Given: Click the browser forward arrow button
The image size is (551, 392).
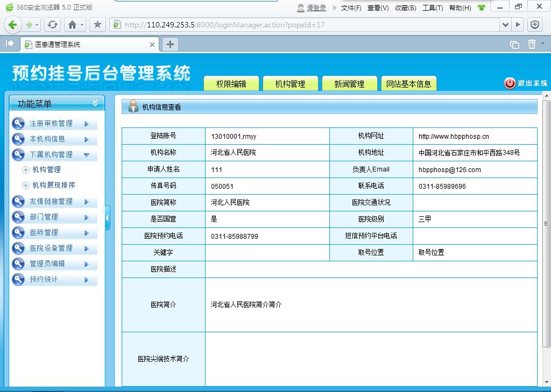Looking at the screenshot, I should [x=29, y=25].
